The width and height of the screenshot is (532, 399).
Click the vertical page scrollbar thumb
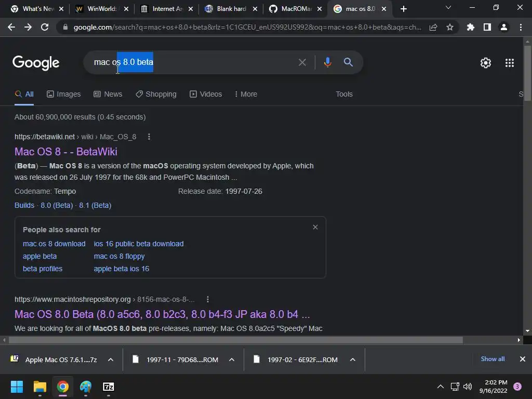527,73
